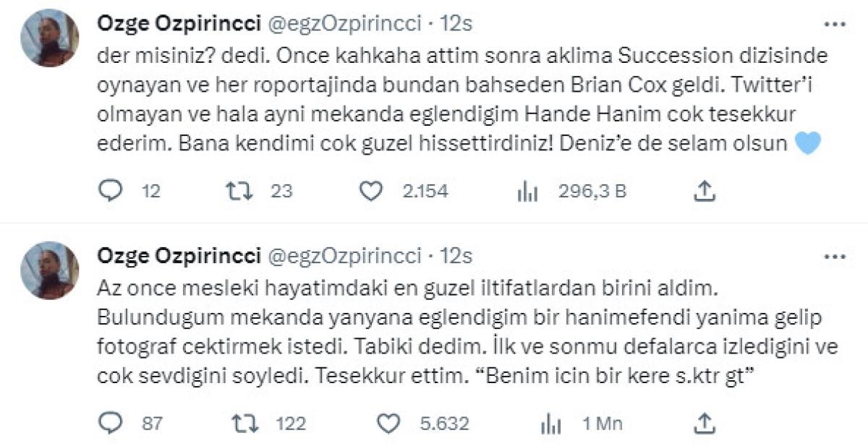Click @egzOzpirincci handle in bottom tweet
Image resolution: width=868 pixels, height=446 pixels.
pyautogui.click(x=345, y=256)
